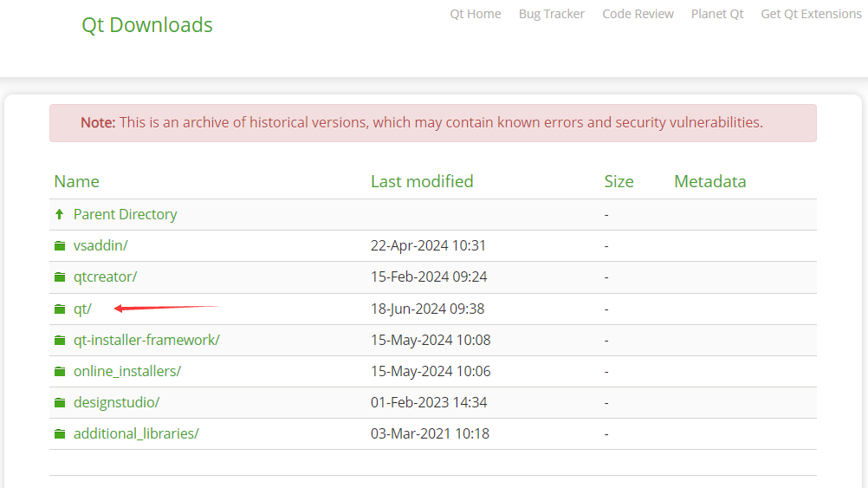Open Bug Tracker in top navigation
Screen dimensions: 868x488
(551, 14)
